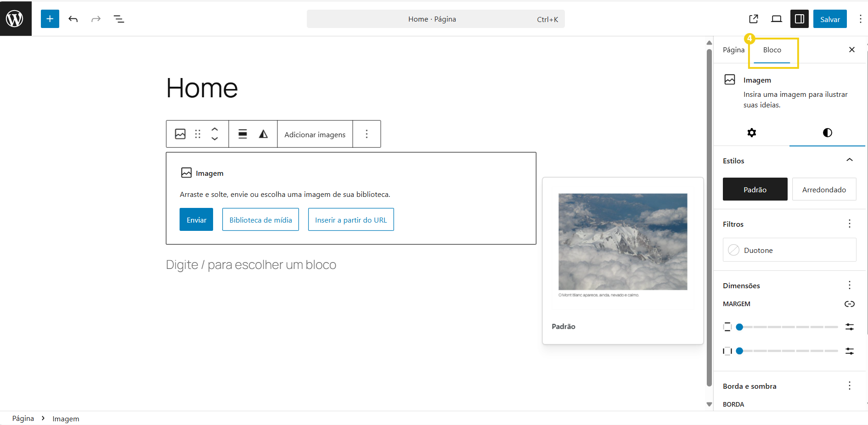
Task: Save the page with Salvar
Action: click(830, 19)
